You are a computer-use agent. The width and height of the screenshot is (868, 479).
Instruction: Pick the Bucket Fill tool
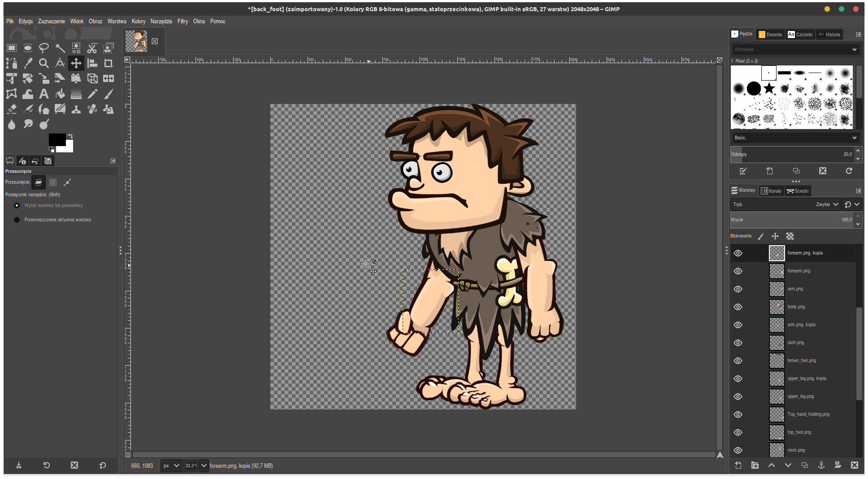pyautogui.click(x=60, y=94)
